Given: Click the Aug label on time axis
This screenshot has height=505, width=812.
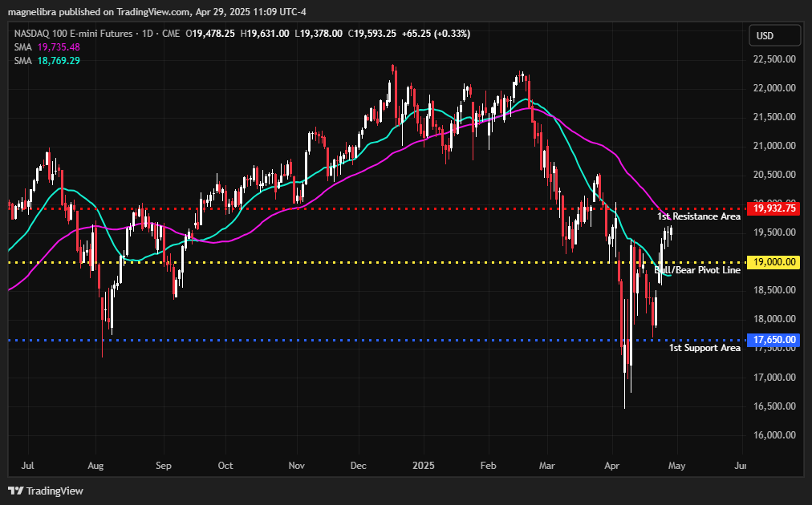Looking at the screenshot, I should click(95, 466).
